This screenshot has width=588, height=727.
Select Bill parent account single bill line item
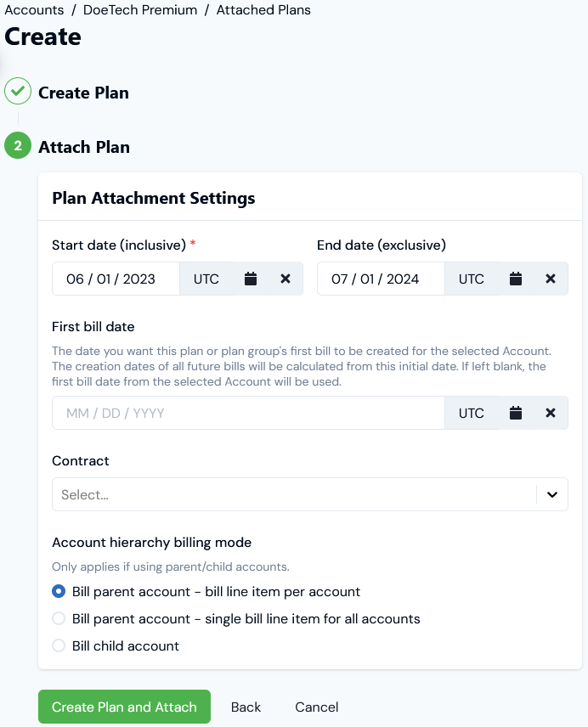point(59,618)
